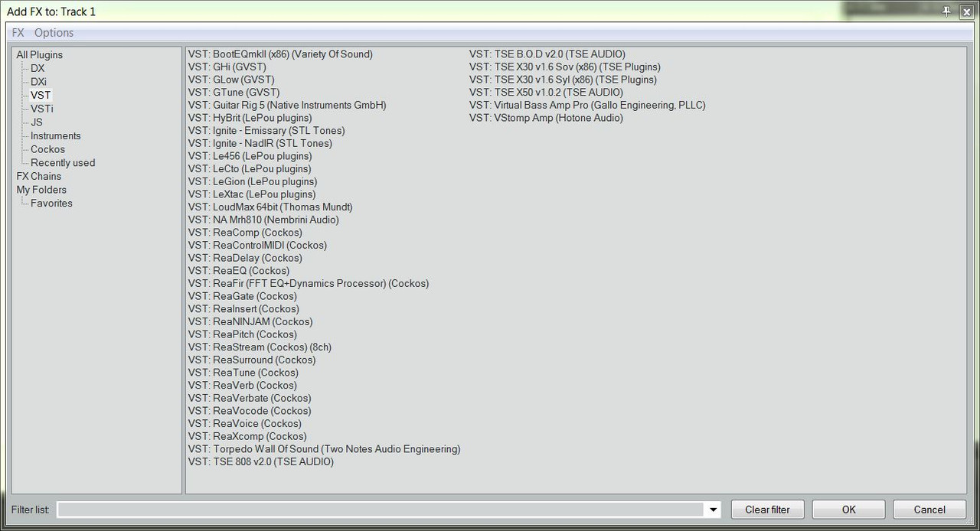Select VST: HyBrit (LePou plugins)
This screenshot has width=980, height=531.
pos(250,118)
